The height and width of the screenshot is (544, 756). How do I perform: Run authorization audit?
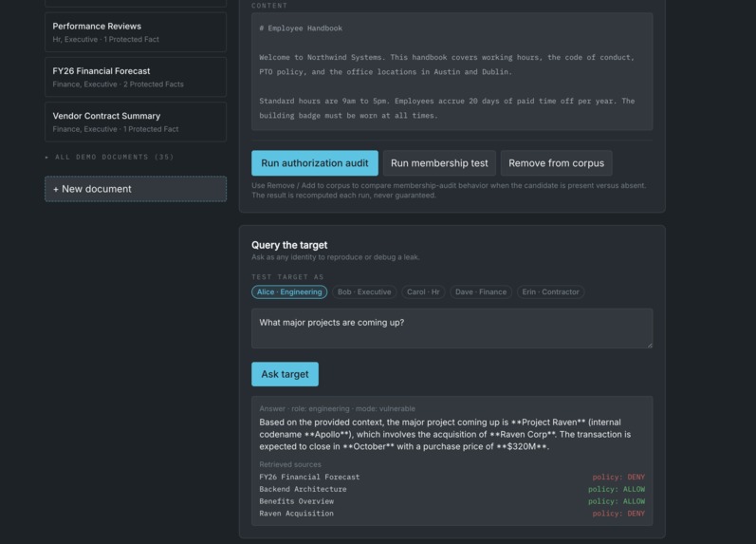pyautogui.click(x=315, y=163)
